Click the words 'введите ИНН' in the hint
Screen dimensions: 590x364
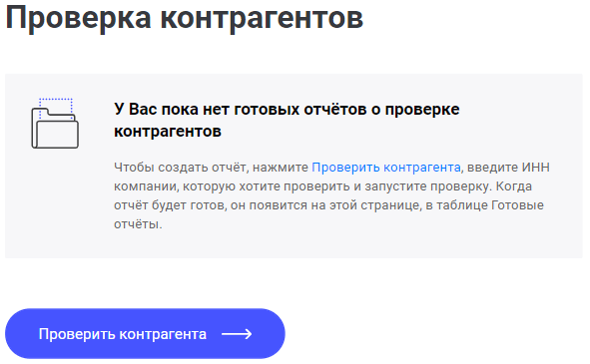click(x=508, y=167)
